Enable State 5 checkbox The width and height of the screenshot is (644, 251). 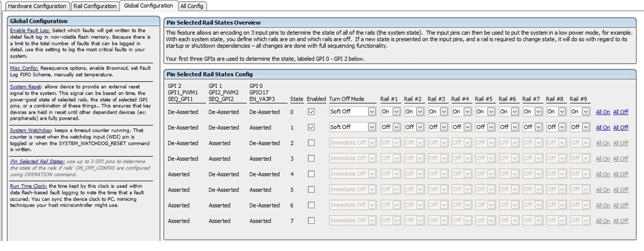point(312,189)
